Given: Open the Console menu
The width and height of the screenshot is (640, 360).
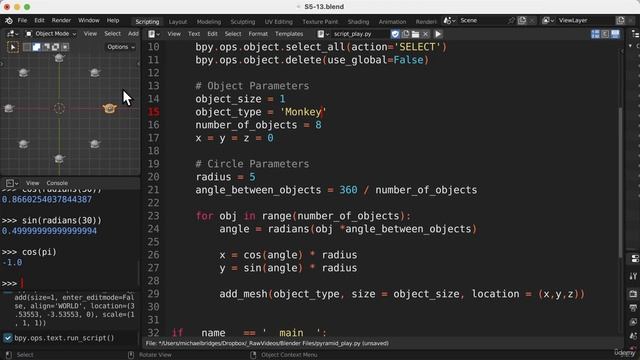Looking at the screenshot, I should 57,183.
